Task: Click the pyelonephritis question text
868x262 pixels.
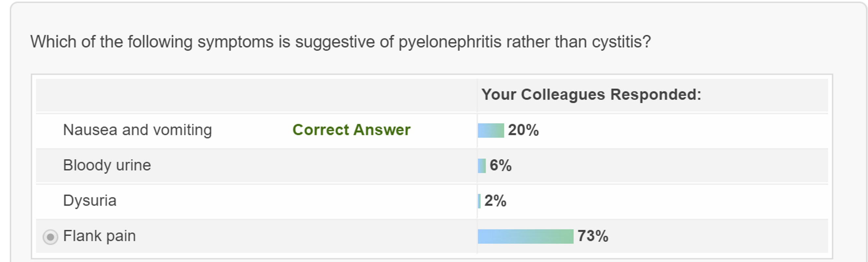Action: (341, 42)
